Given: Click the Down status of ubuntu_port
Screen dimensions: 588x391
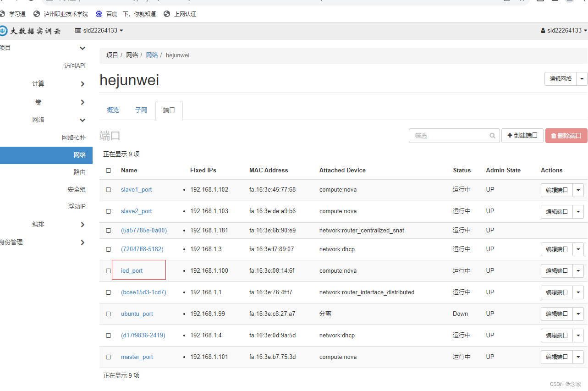Looking at the screenshot, I should click(460, 314).
